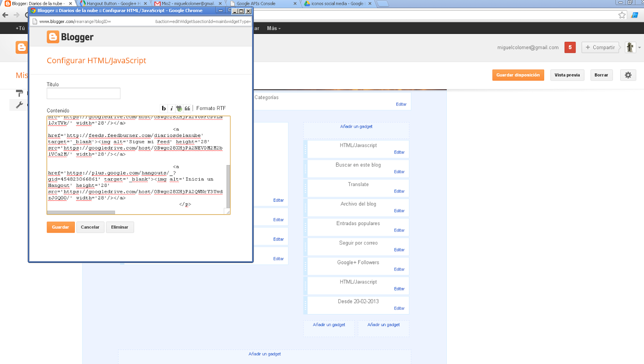
Task: Click the main window Blogger logo
Action: pyautogui.click(x=21, y=47)
